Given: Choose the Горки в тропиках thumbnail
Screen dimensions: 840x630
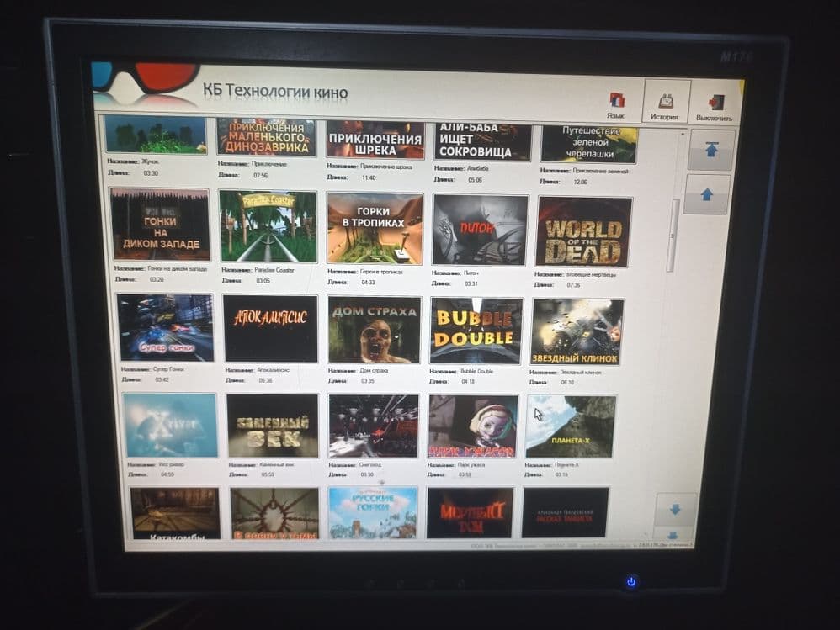Looking at the screenshot, I should [x=375, y=229].
